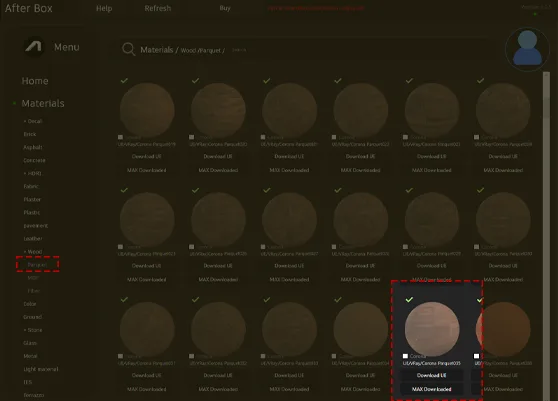This screenshot has width=558, height=401.
Task: Toggle the Corona checkbox for Parquet026
Action: (x=191, y=247)
